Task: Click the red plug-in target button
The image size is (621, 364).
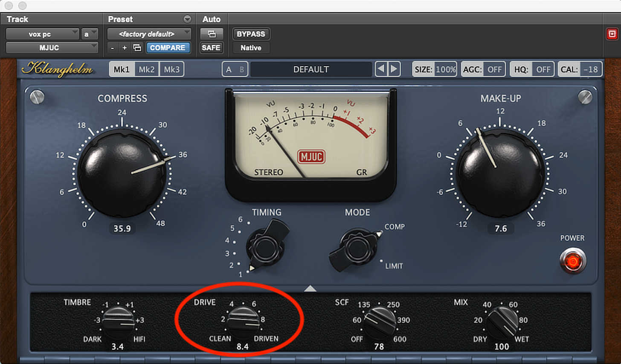Action: point(612,34)
